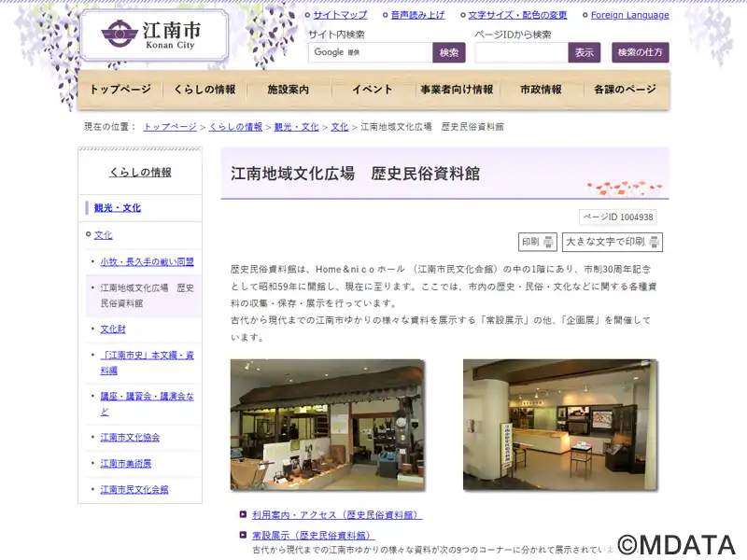Open 観光・文化 in the sidebar
Screen dimensions: 747x560
(x=118, y=207)
